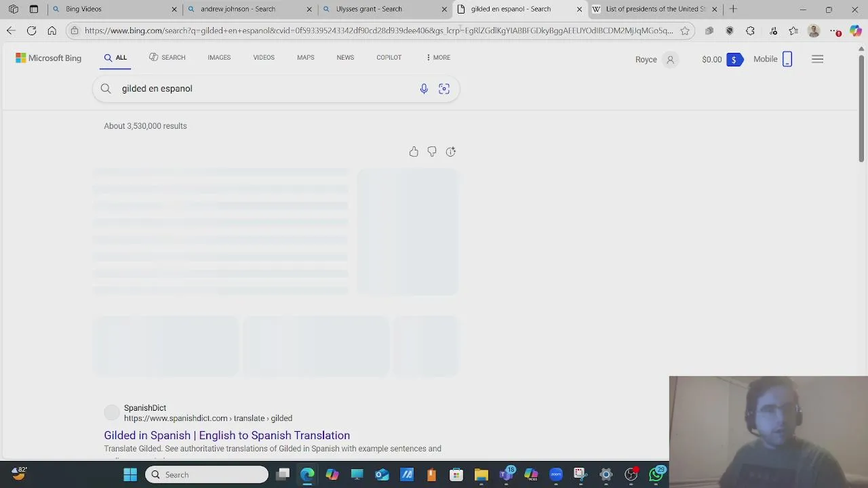Open the Favorites list icon
The image size is (868, 488).
pyautogui.click(x=793, y=30)
